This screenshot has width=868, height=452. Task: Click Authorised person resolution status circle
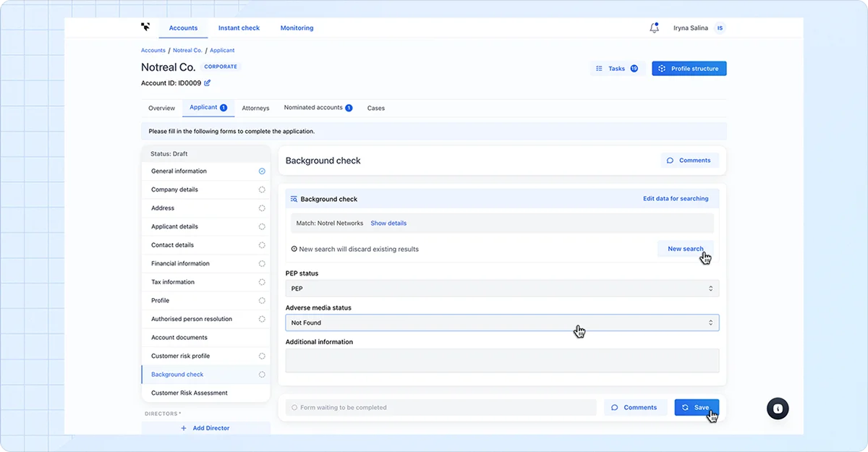tap(262, 319)
